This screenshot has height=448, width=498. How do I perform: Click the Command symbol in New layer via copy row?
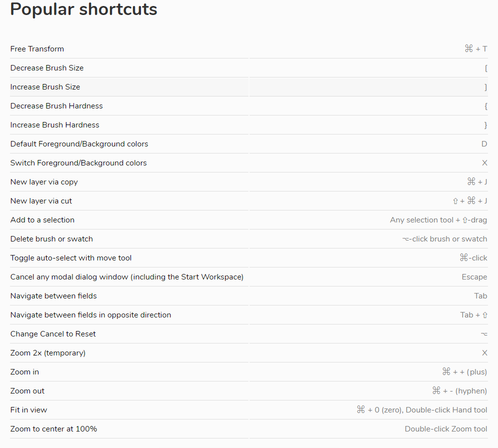pyautogui.click(x=471, y=182)
